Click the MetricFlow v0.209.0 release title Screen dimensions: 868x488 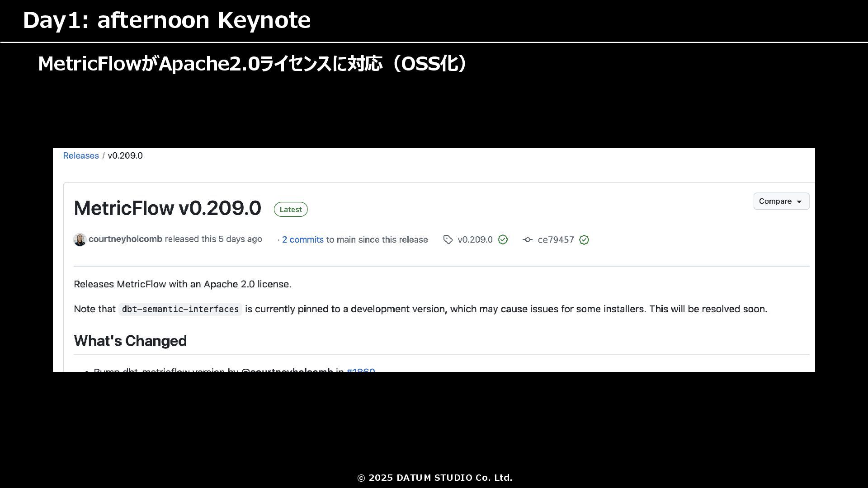[x=167, y=208]
